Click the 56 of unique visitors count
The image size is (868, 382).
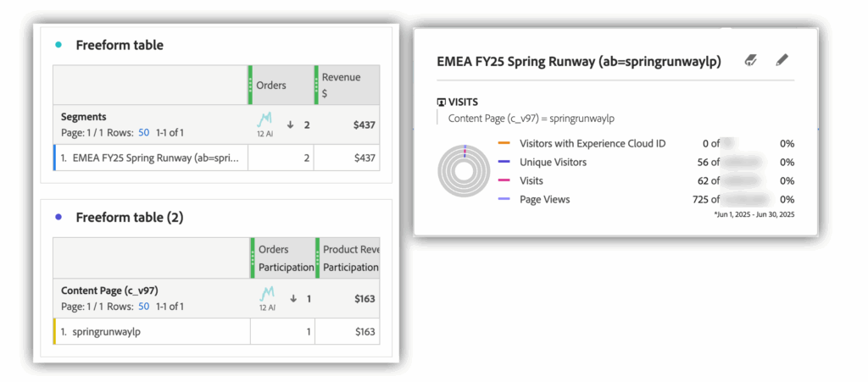709,162
